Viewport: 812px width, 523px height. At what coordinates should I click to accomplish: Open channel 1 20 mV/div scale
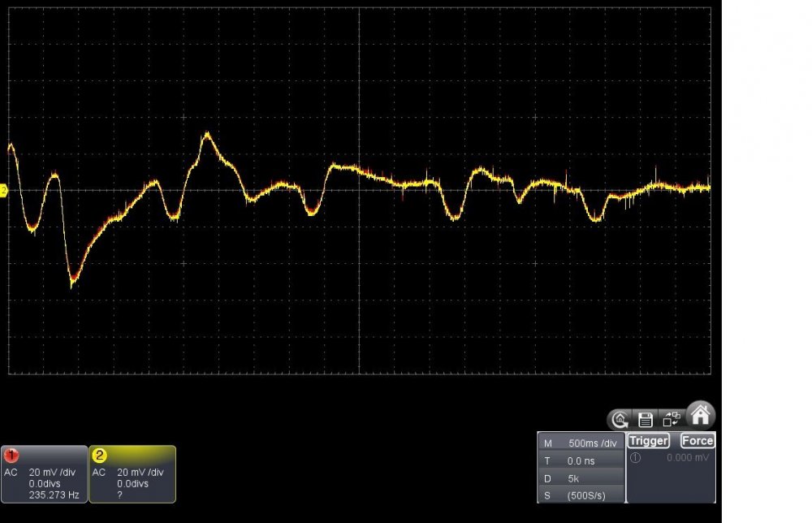click(52, 472)
